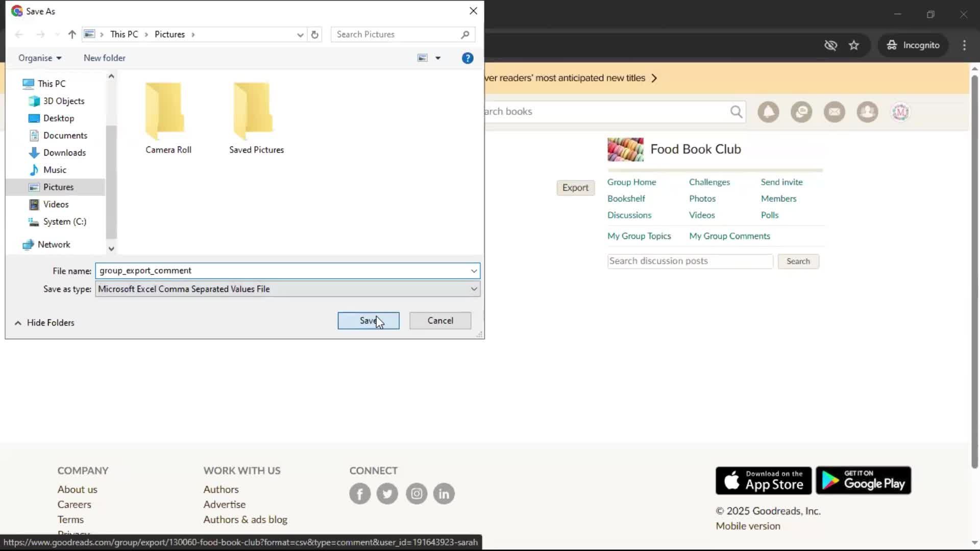
Task: Click the Up one level arrow in Save As
Action: click(x=72, y=34)
